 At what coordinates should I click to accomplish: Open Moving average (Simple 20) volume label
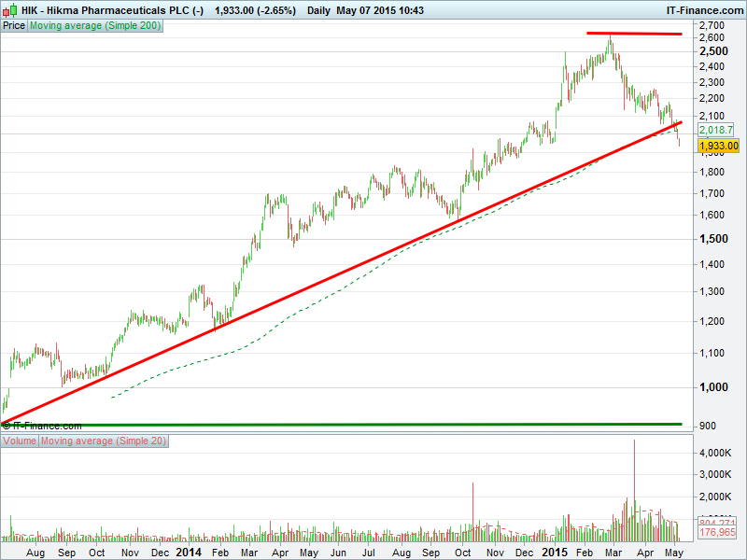[x=104, y=441]
